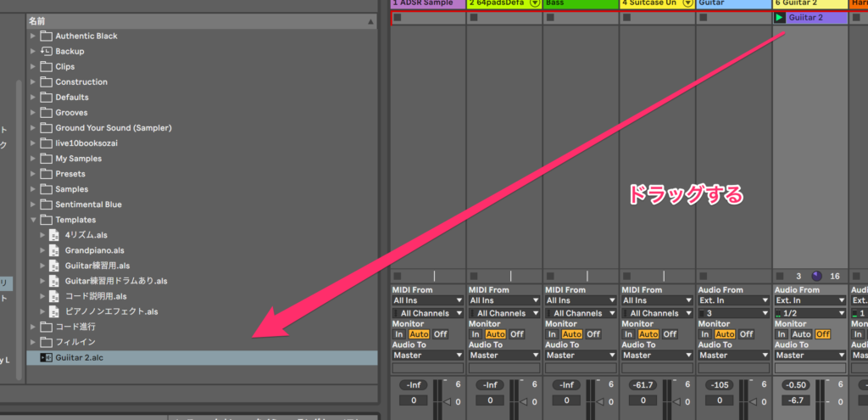The image size is (868, 420).
Task: Click the Grandpiano.als file icon
Action: tap(54, 251)
